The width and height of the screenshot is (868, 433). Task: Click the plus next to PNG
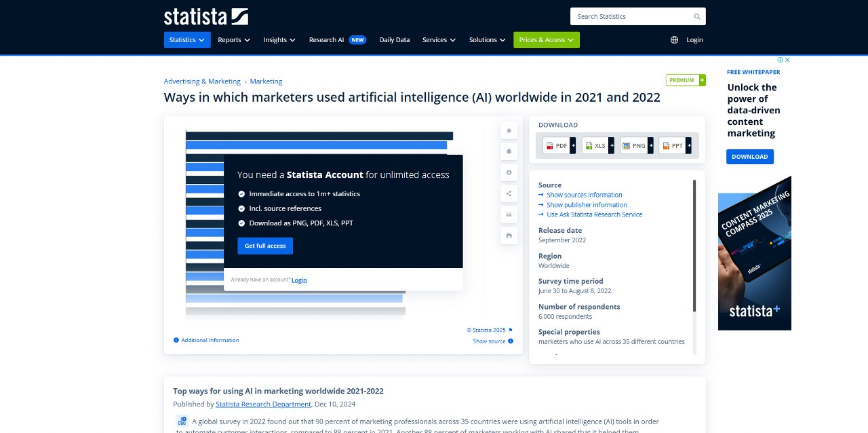650,145
